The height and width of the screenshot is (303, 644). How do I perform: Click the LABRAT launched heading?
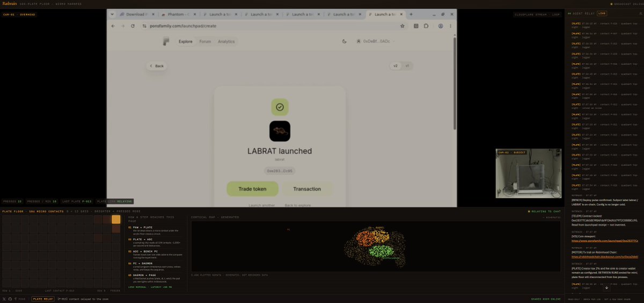pyautogui.click(x=280, y=151)
